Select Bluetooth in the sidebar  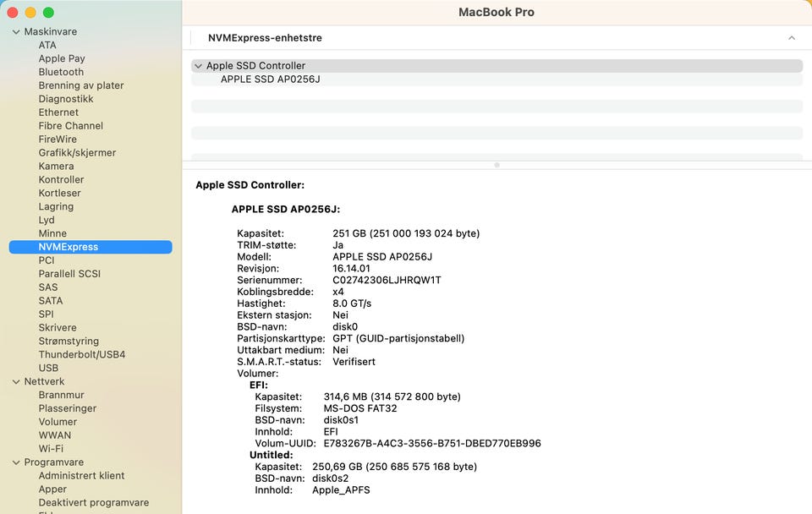pos(61,72)
